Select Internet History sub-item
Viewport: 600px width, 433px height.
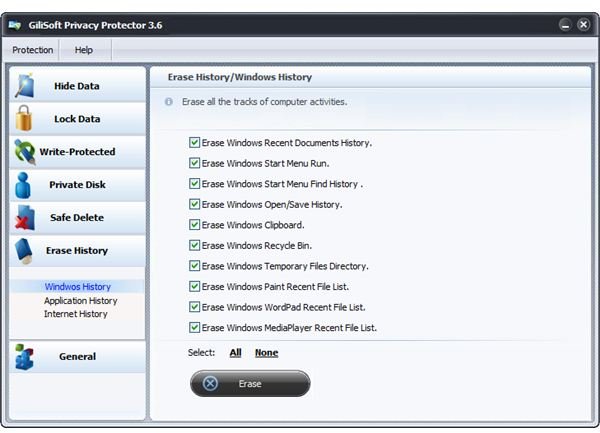(x=76, y=314)
